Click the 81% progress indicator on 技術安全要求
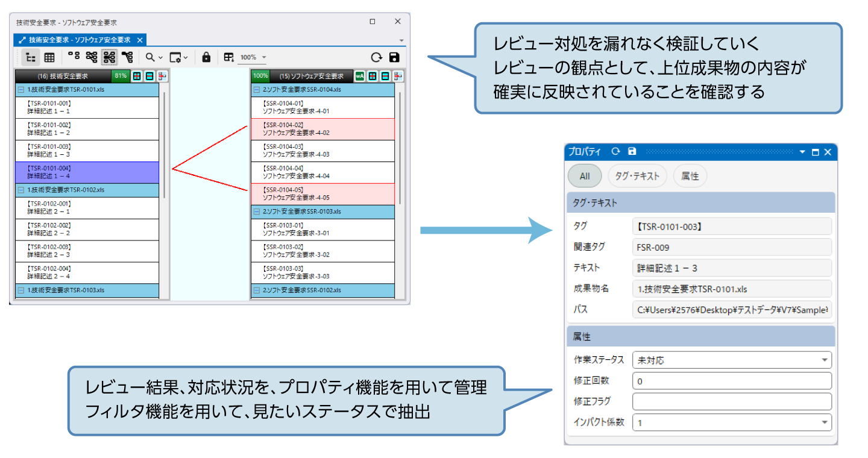868x458 pixels. click(119, 76)
